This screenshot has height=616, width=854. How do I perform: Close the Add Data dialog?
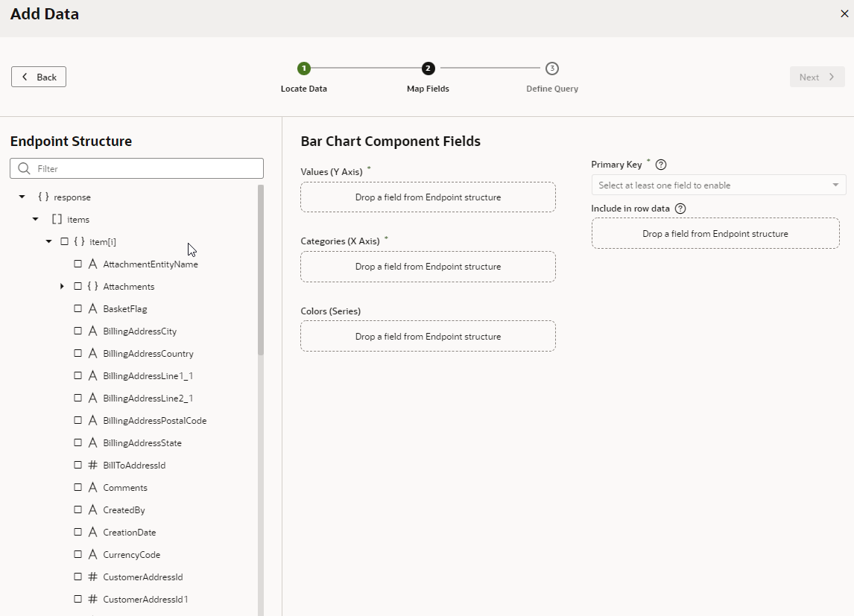coord(844,13)
